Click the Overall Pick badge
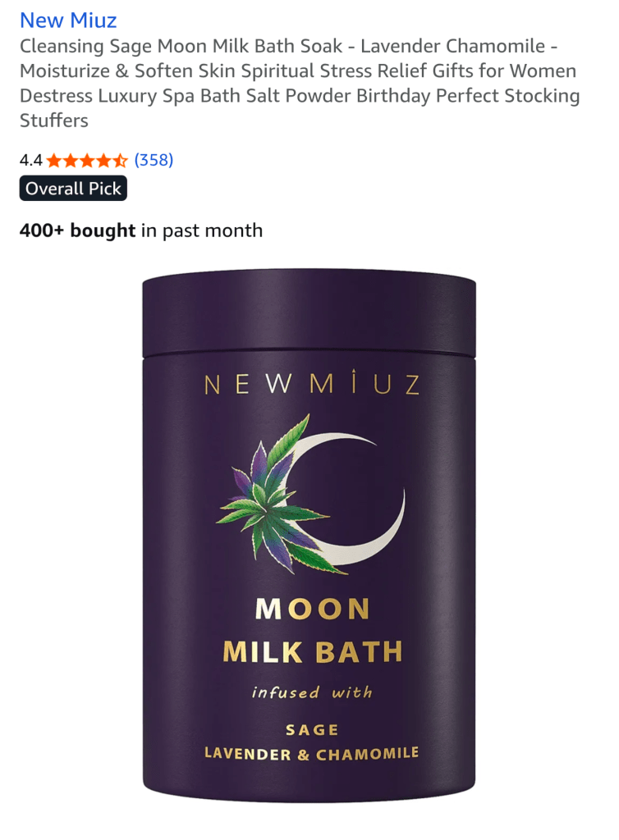 [73, 188]
